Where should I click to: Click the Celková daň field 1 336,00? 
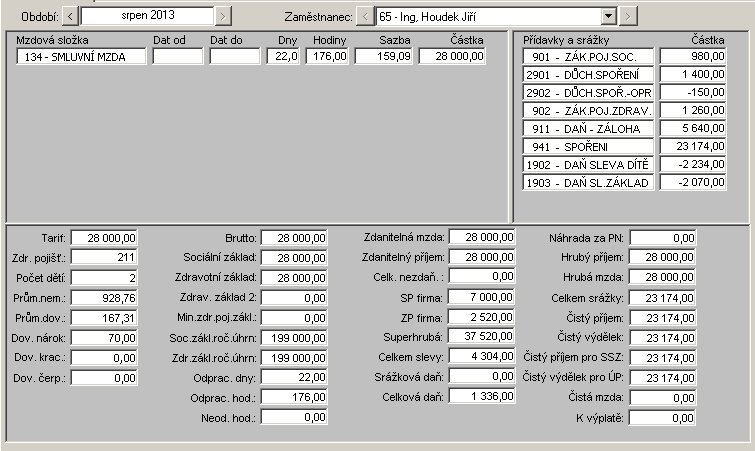(482, 396)
